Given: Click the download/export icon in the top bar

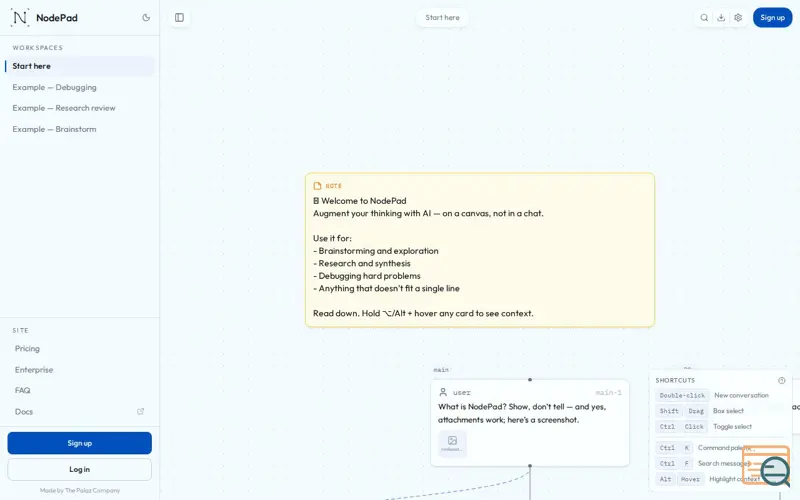Looking at the screenshot, I should pyautogui.click(x=721, y=17).
